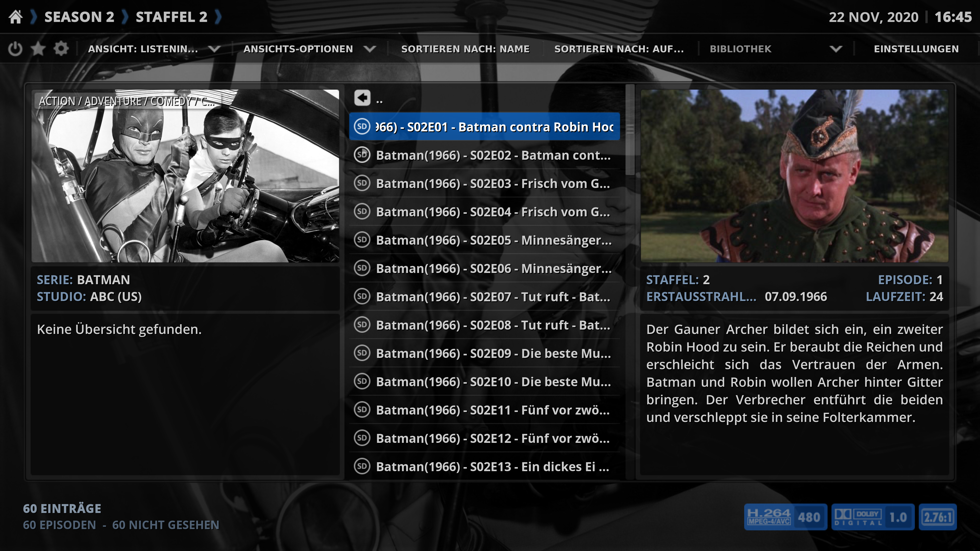Image resolution: width=980 pixels, height=551 pixels.
Task: Click the 60 Einträge count text
Action: coord(62,508)
